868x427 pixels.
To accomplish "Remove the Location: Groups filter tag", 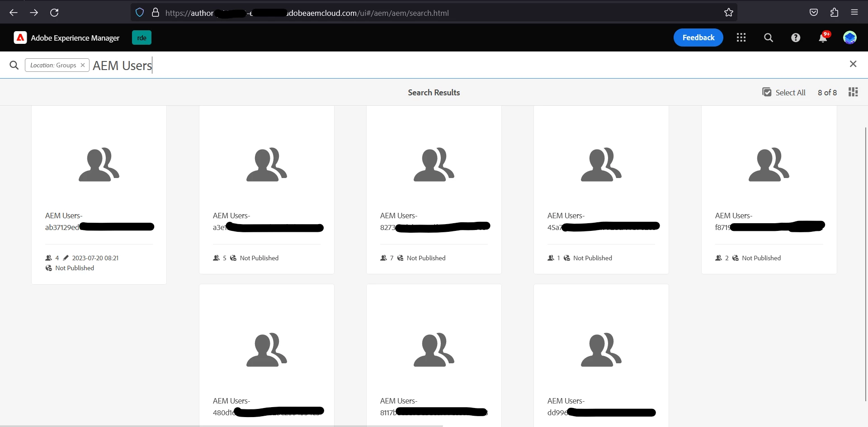I will [83, 65].
